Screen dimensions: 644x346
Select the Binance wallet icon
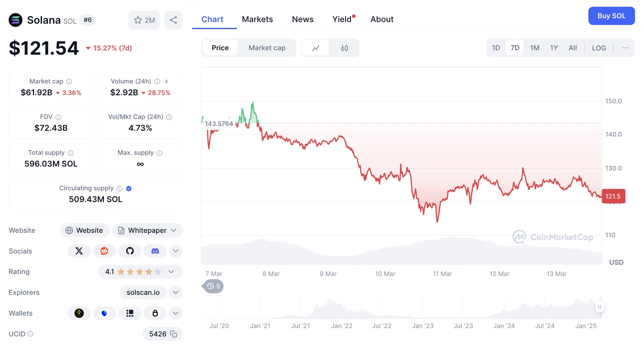pyautogui.click(x=79, y=313)
